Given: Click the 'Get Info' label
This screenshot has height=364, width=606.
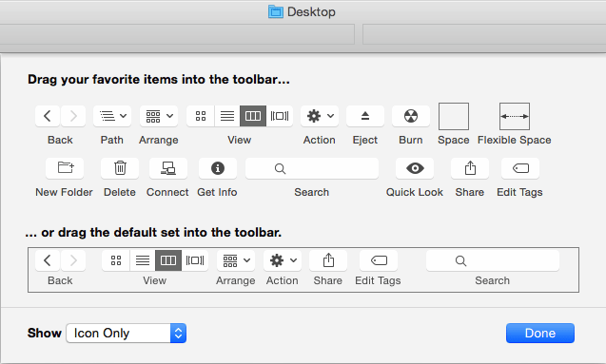Looking at the screenshot, I should point(217,192).
